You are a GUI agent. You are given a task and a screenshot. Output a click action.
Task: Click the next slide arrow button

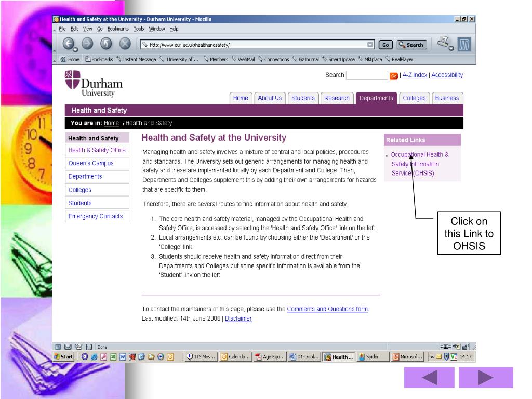(486, 377)
